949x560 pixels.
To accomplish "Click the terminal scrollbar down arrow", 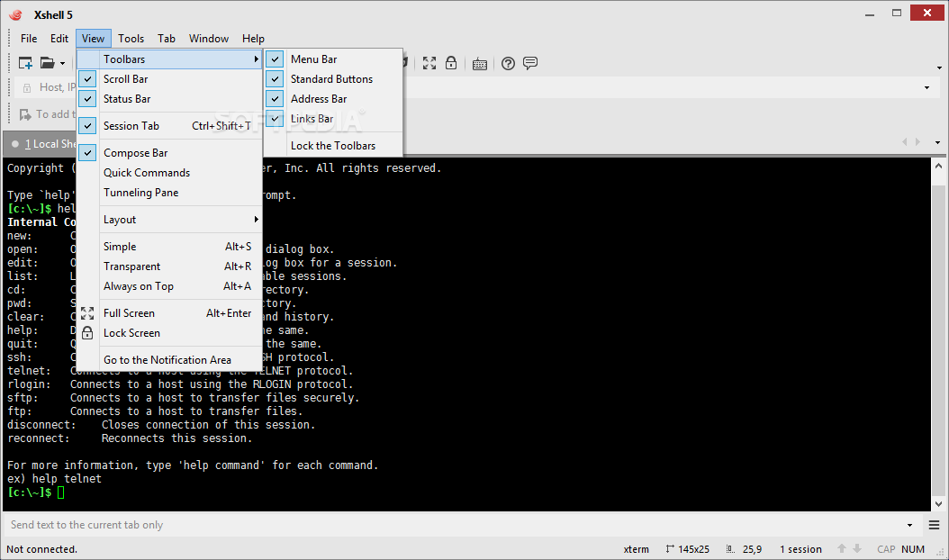I will pyautogui.click(x=939, y=503).
